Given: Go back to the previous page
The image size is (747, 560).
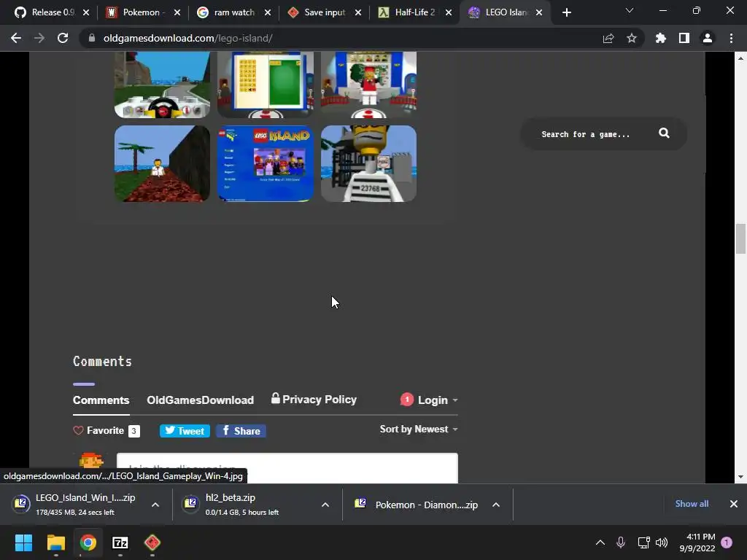Looking at the screenshot, I should tap(16, 38).
